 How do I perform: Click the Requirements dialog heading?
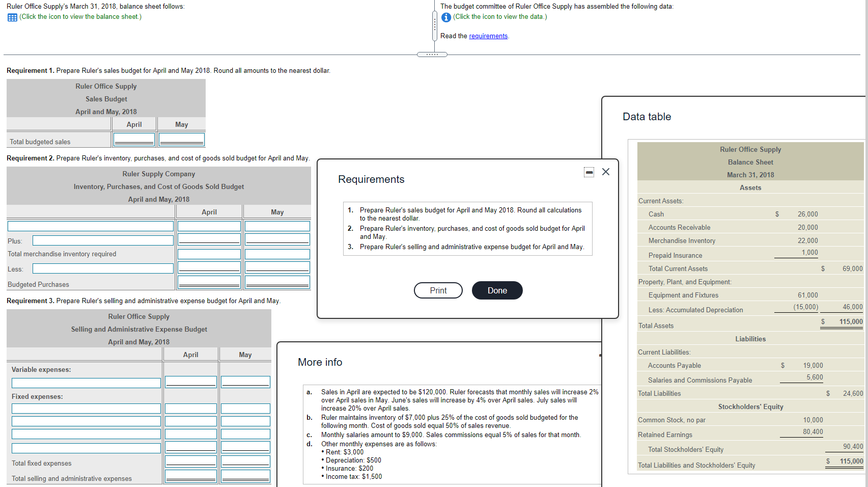click(x=371, y=179)
